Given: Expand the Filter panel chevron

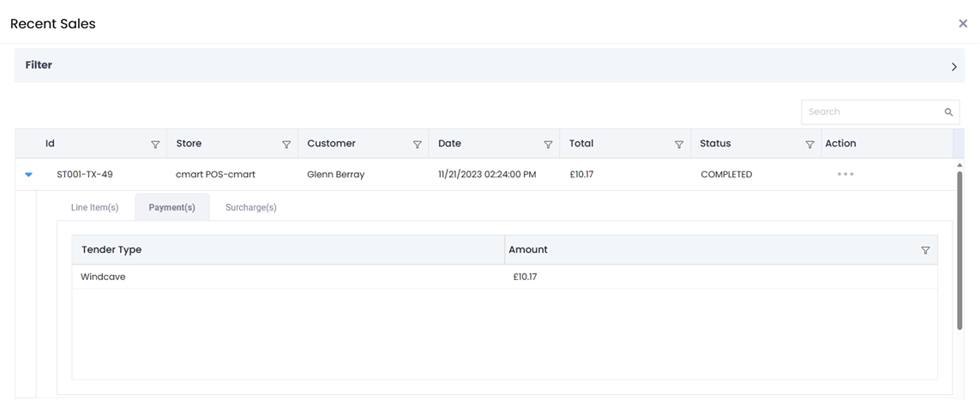Looking at the screenshot, I should click(x=953, y=66).
